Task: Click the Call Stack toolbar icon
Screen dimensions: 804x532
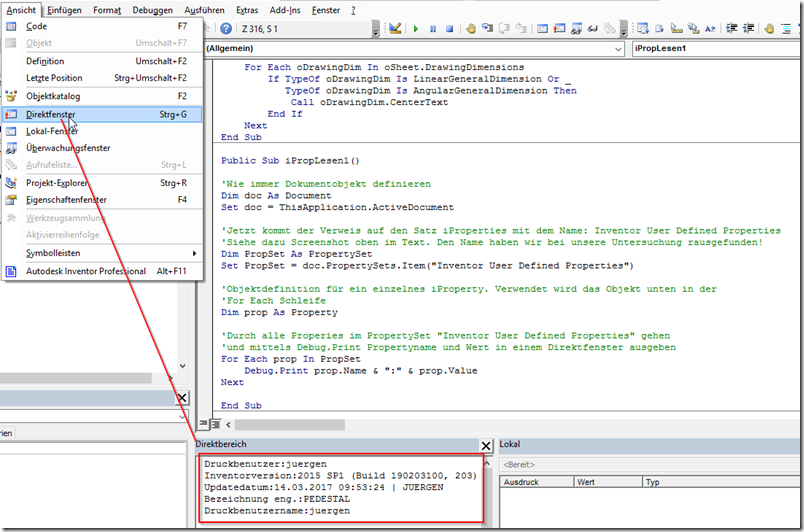Action: [x=610, y=29]
